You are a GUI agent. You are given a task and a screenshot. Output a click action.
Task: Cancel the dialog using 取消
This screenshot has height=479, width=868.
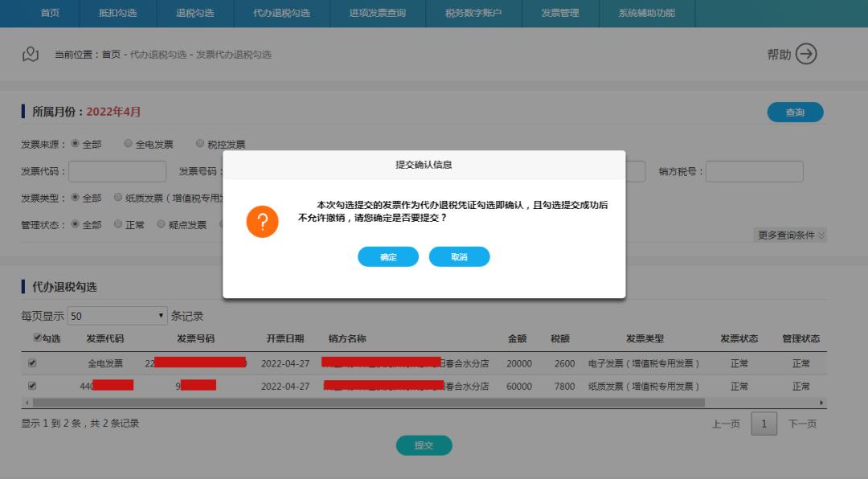pos(459,256)
